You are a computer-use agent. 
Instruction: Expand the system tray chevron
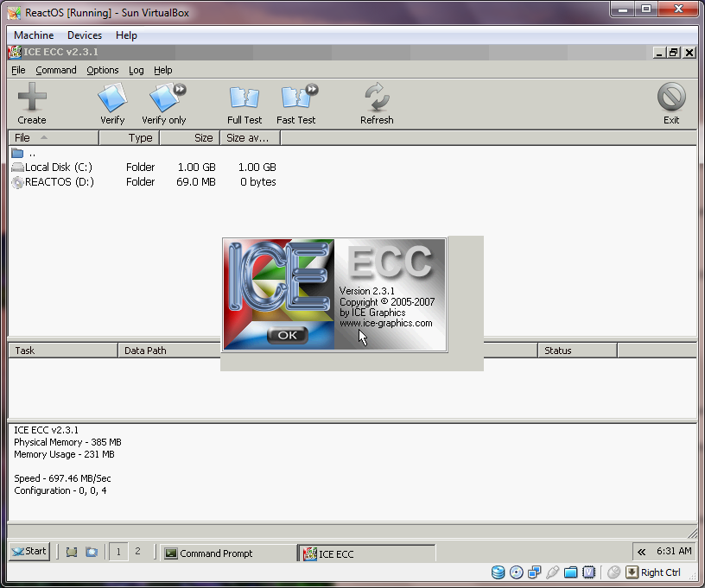coord(641,552)
